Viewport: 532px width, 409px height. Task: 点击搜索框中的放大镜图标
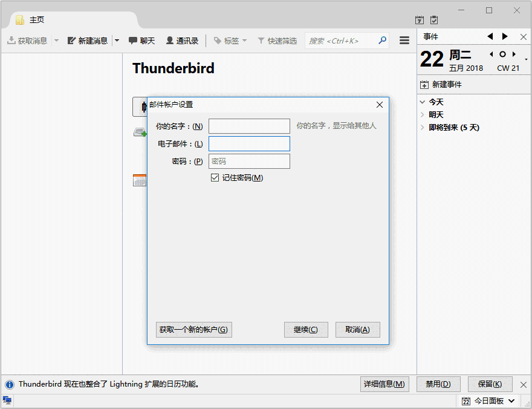(382, 40)
